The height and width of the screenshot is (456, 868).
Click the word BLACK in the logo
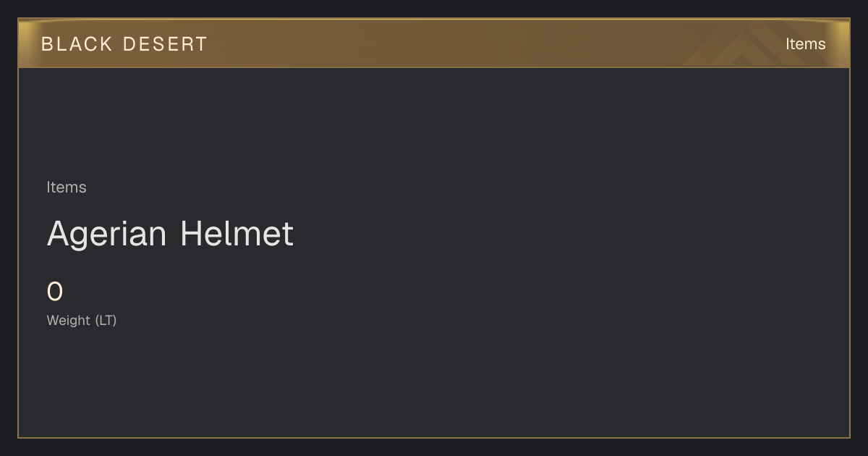click(77, 44)
